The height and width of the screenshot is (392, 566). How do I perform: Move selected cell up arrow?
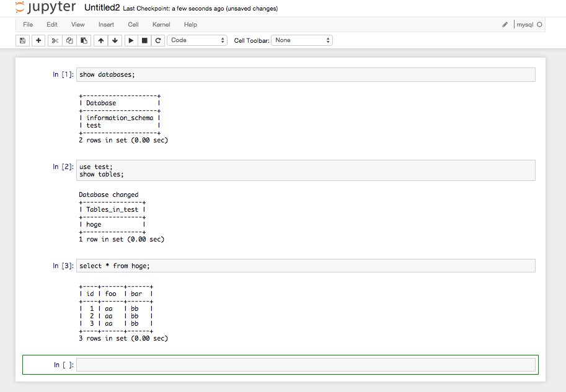[x=101, y=40]
